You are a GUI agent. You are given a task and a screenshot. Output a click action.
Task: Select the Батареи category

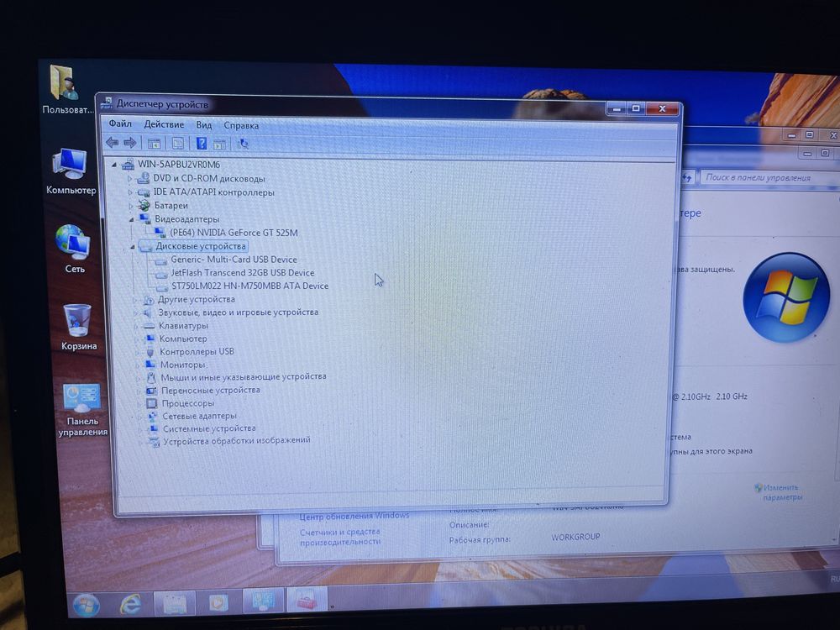coord(171,205)
